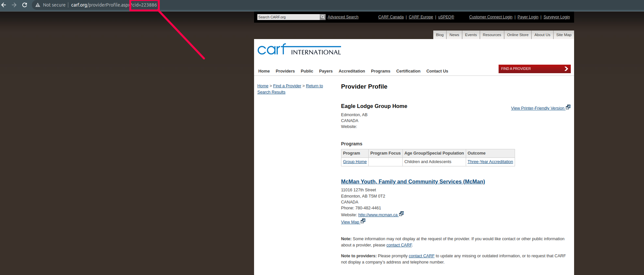Click the search magnifier icon
Image resolution: width=644 pixels, height=275 pixels.
[323, 17]
